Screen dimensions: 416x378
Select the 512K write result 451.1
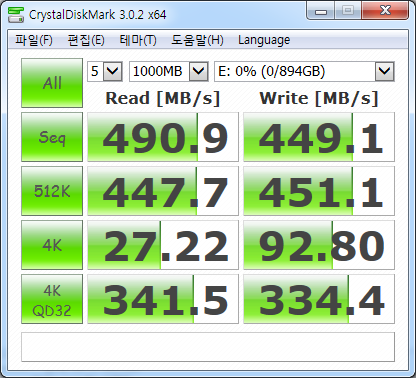tap(319, 191)
